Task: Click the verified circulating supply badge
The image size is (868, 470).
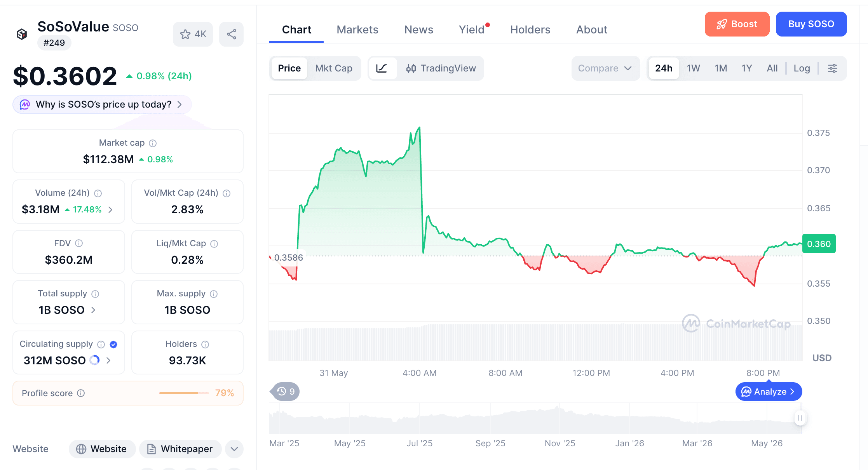Action: (113, 345)
